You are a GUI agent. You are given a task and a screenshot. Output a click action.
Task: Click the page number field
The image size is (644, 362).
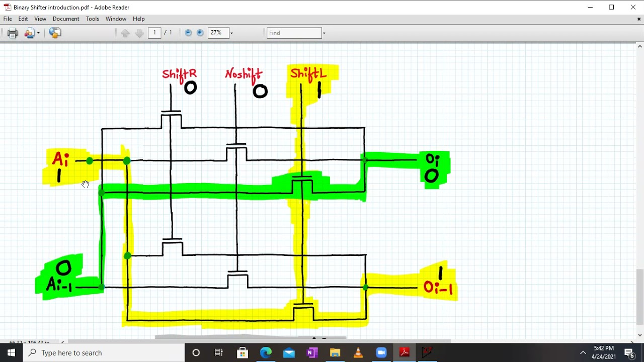[x=154, y=33]
